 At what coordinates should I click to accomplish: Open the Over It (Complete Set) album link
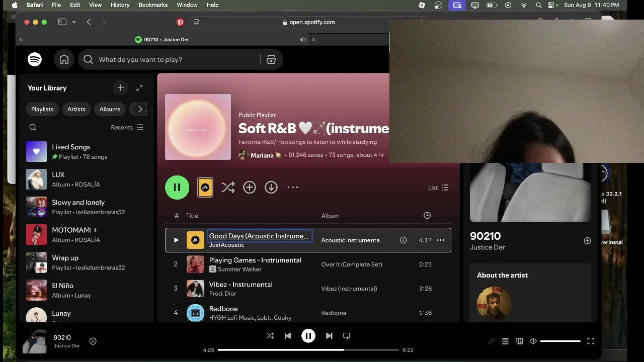click(x=352, y=264)
